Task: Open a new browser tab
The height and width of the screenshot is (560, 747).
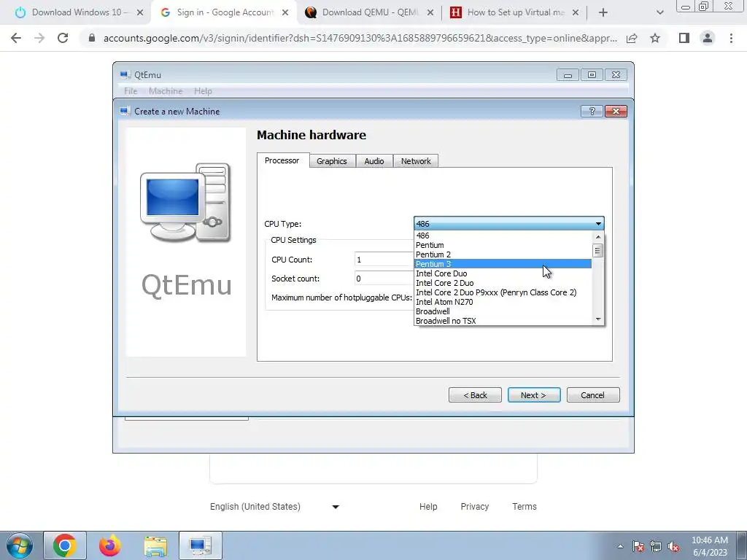Action: pyautogui.click(x=603, y=12)
